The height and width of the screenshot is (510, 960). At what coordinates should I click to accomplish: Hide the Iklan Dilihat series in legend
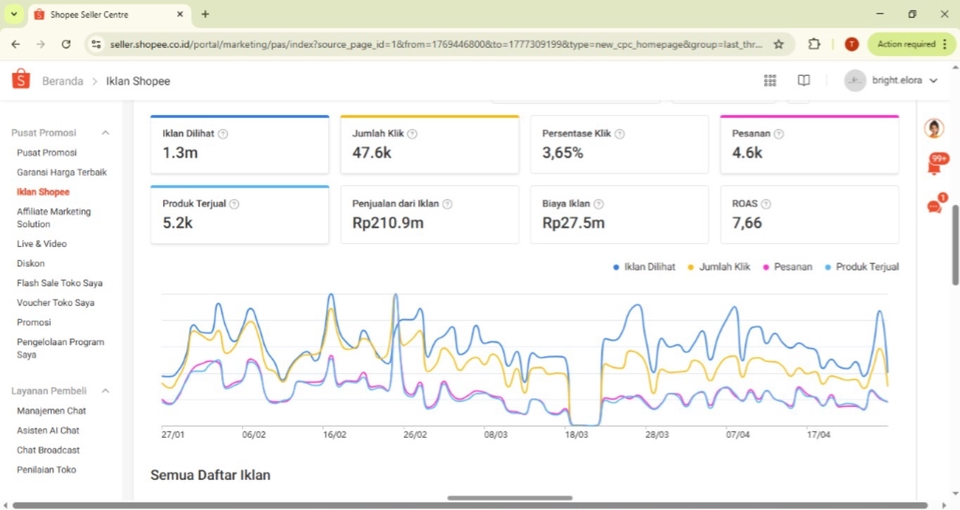pyautogui.click(x=644, y=267)
